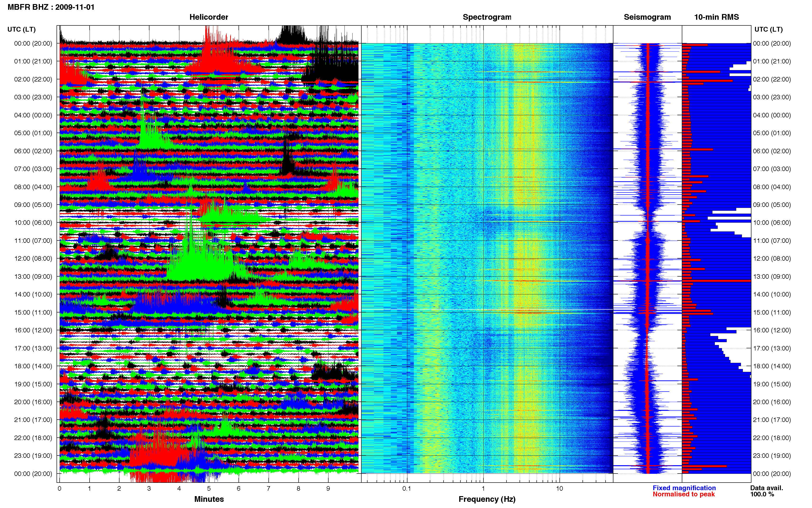Click the plot title MBFR BHZ : 2009-11-01
Viewport: 812px width, 508px height.
click(51, 7)
